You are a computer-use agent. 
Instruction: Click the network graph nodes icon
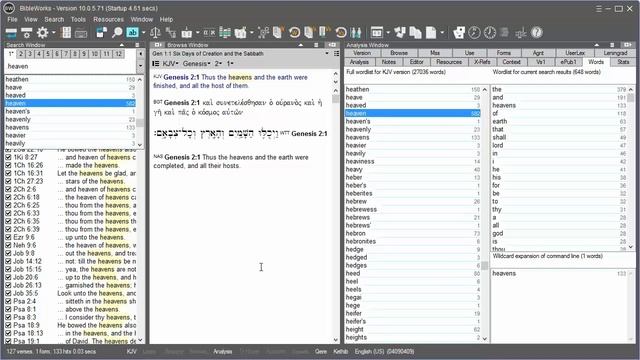(x=263, y=33)
